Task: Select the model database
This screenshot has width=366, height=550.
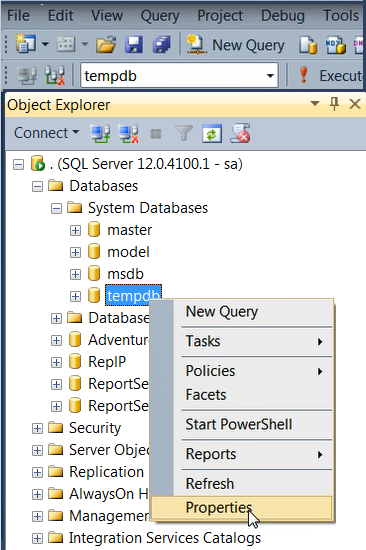Action: tap(128, 252)
